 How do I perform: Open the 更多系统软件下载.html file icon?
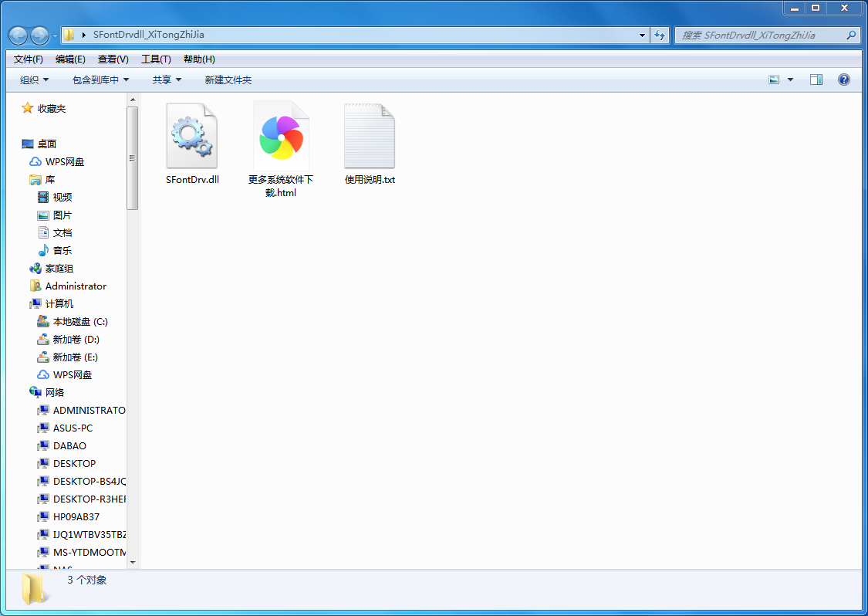281,136
